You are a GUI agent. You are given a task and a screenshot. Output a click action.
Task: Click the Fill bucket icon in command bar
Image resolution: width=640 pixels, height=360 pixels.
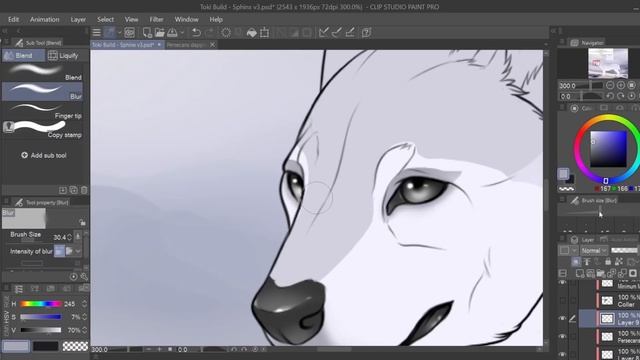[252, 33]
